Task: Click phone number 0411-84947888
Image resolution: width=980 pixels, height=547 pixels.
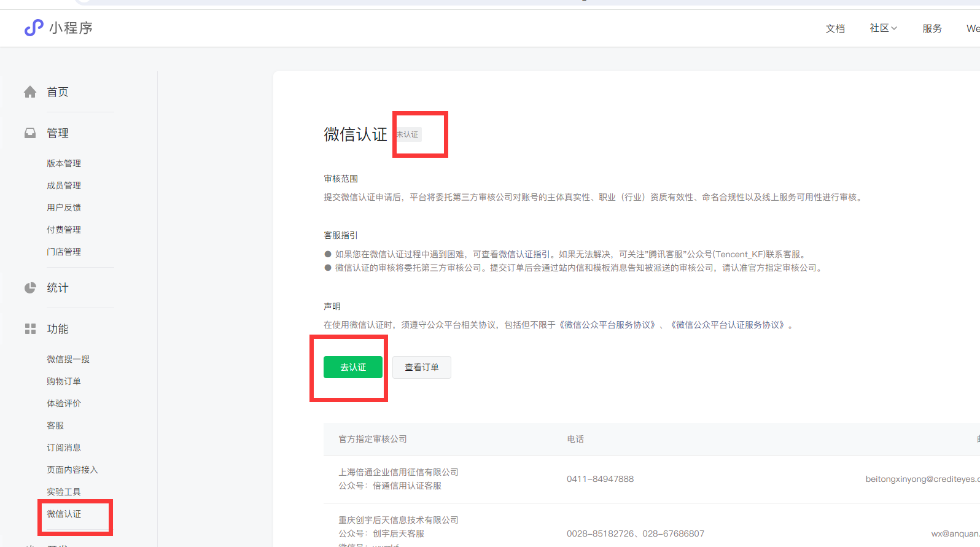Action: click(600, 479)
